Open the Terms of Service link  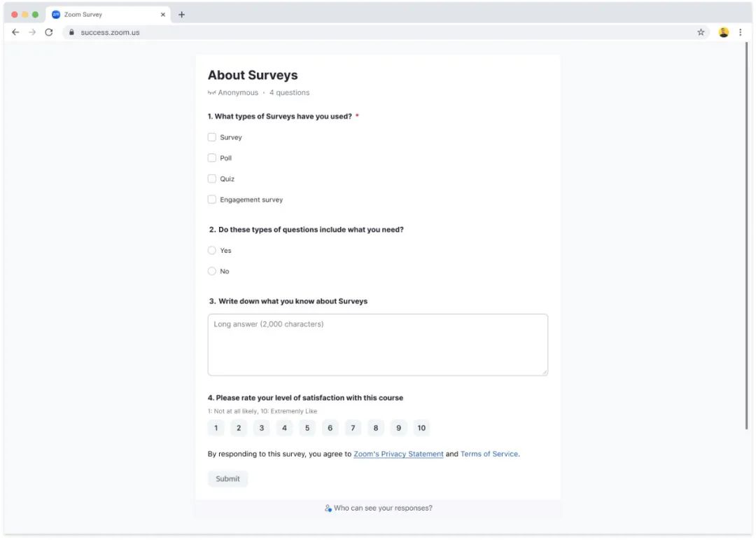coord(489,454)
